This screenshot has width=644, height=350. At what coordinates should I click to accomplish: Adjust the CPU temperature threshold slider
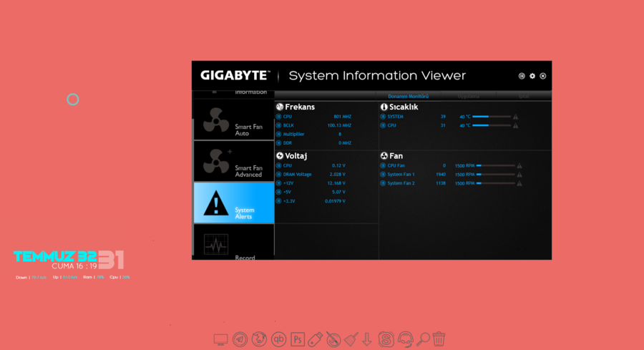click(x=491, y=125)
